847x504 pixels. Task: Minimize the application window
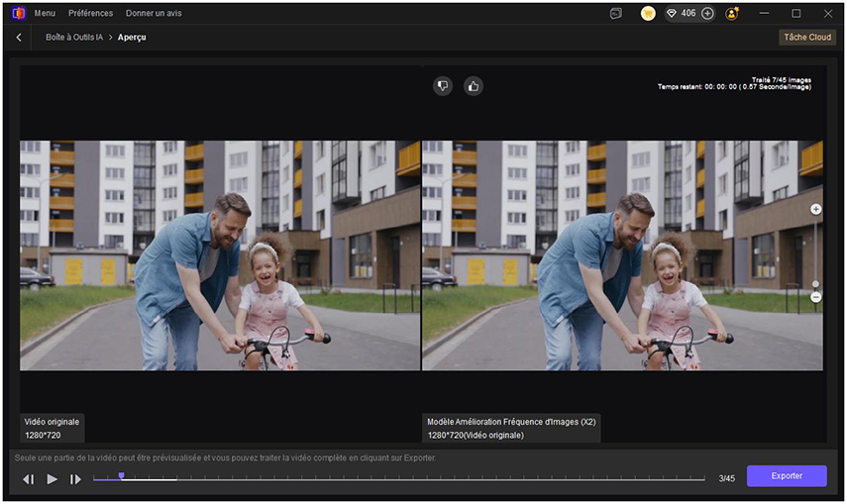(764, 14)
